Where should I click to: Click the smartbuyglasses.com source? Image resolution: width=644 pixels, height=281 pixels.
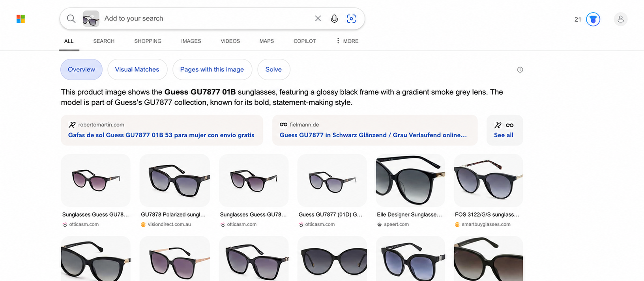click(x=486, y=224)
